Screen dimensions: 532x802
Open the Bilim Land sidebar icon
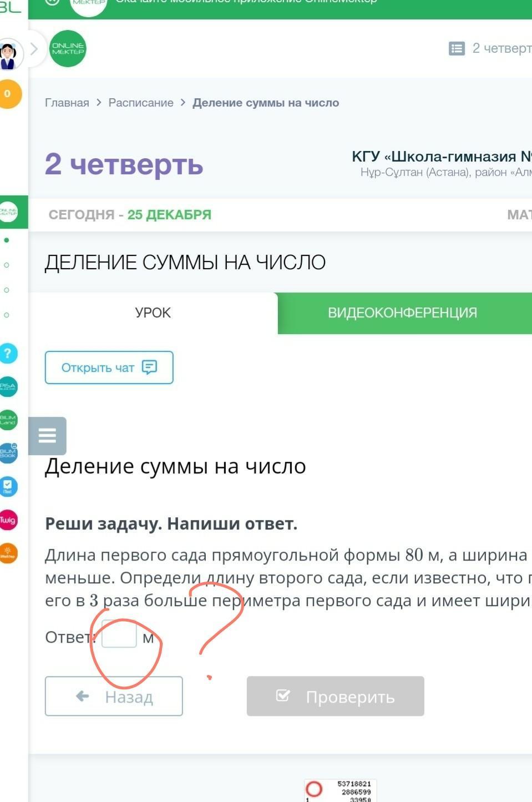pos(8,420)
